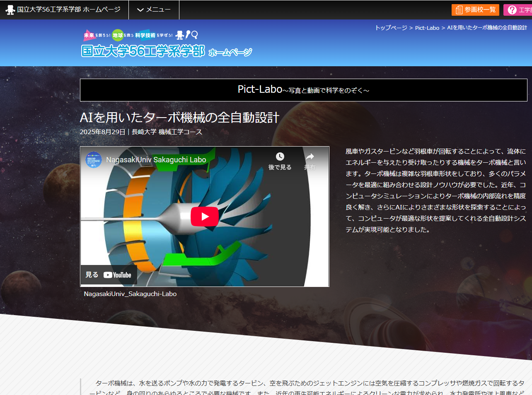Go to トップページ in the breadcrumb
Screen dimensions: 532x395
tap(391, 28)
